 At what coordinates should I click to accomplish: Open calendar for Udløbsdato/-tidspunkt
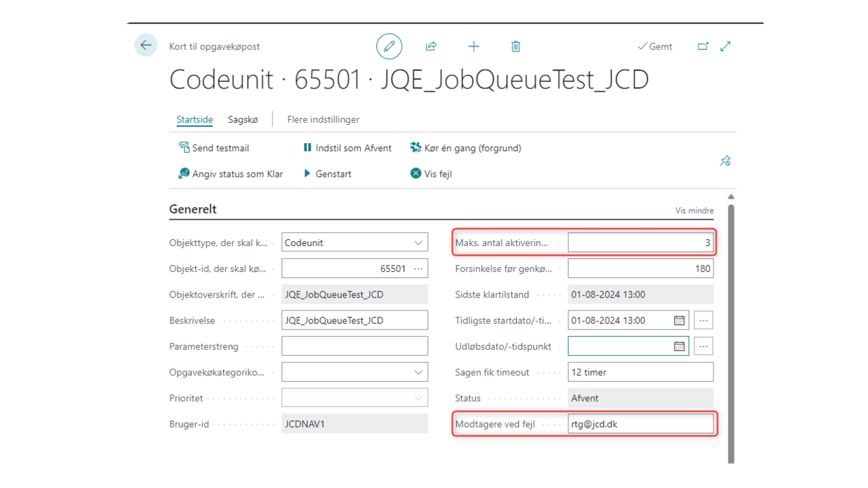coord(679,346)
